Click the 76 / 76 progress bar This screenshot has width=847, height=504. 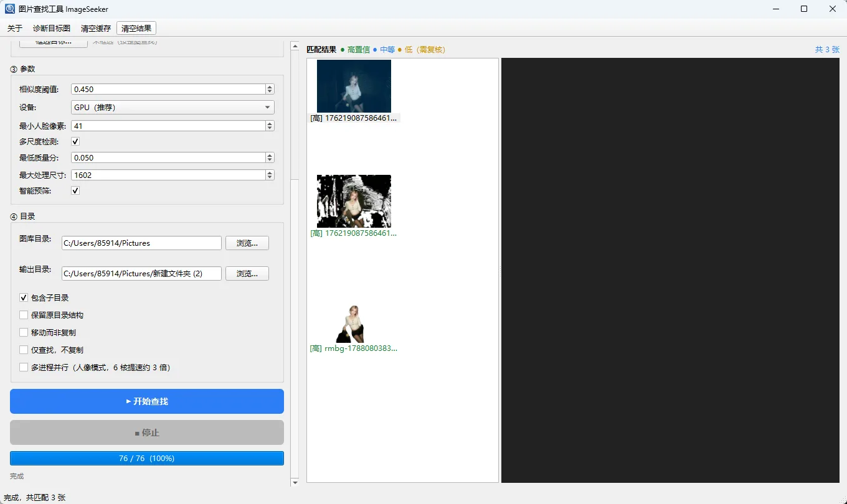coord(147,458)
